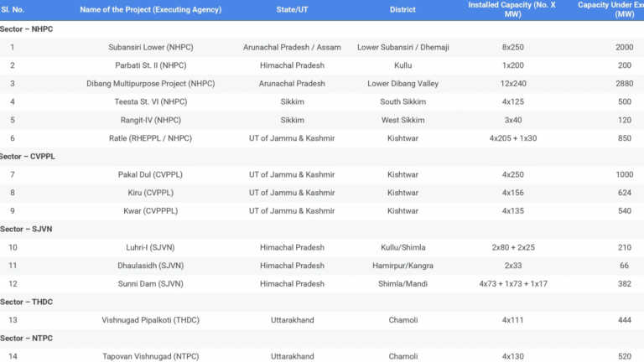Image resolution: width=644 pixels, height=362 pixels.
Task: Click the 'Sl. No.' column header
Action: pyautogui.click(x=13, y=9)
